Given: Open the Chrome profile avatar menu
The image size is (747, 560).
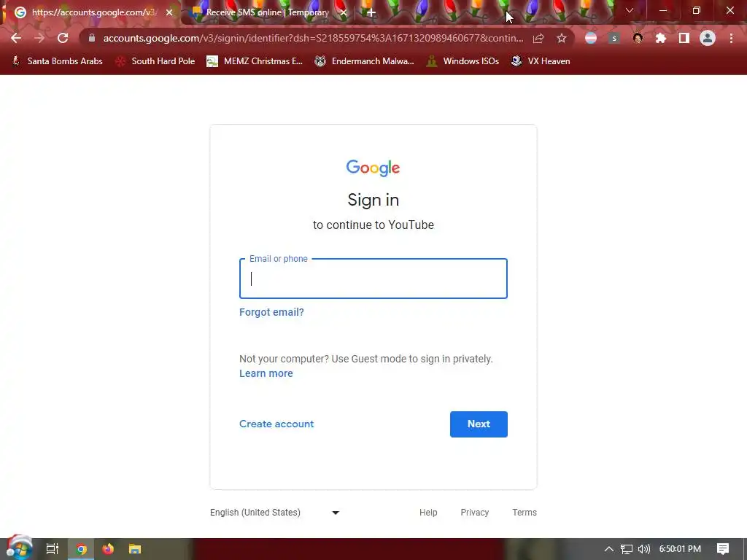Looking at the screenshot, I should click(708, 38).
